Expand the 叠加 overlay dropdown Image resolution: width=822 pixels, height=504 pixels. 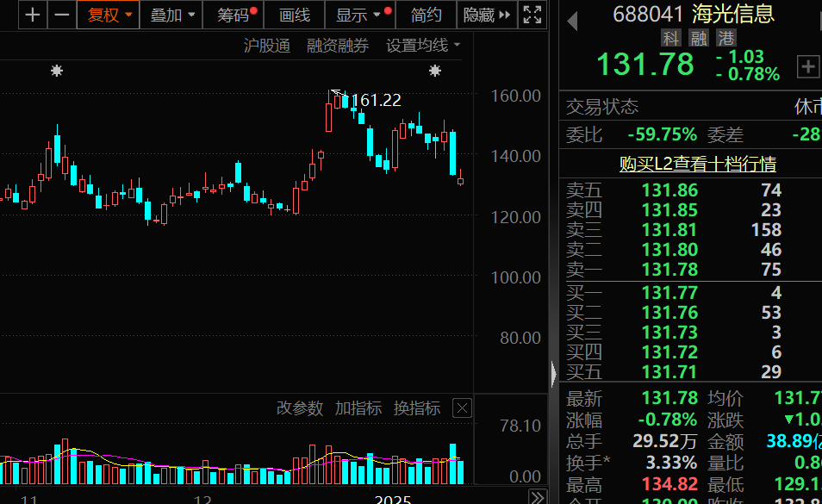pos(172,15)
